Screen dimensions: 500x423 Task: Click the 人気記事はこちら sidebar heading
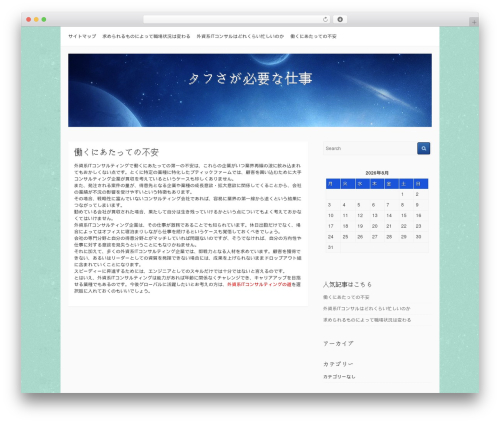(347, 284)
